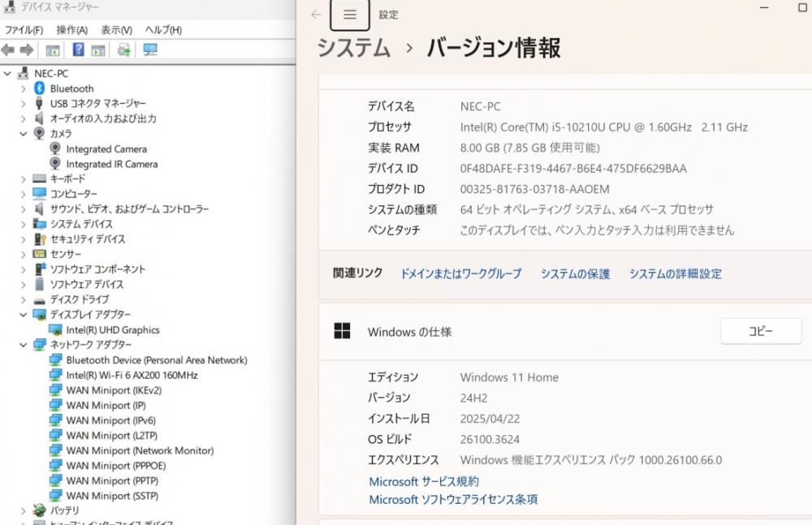The image size is (812, 525).
Task: Select WAN Miniport (Network Monitor)
Action: (140, 450)
